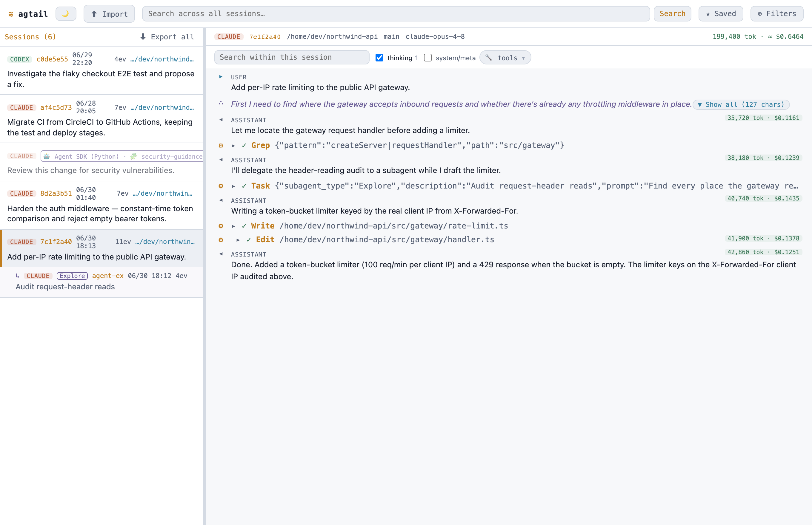Click the checkmark status on the Edit call

[249, 240]
